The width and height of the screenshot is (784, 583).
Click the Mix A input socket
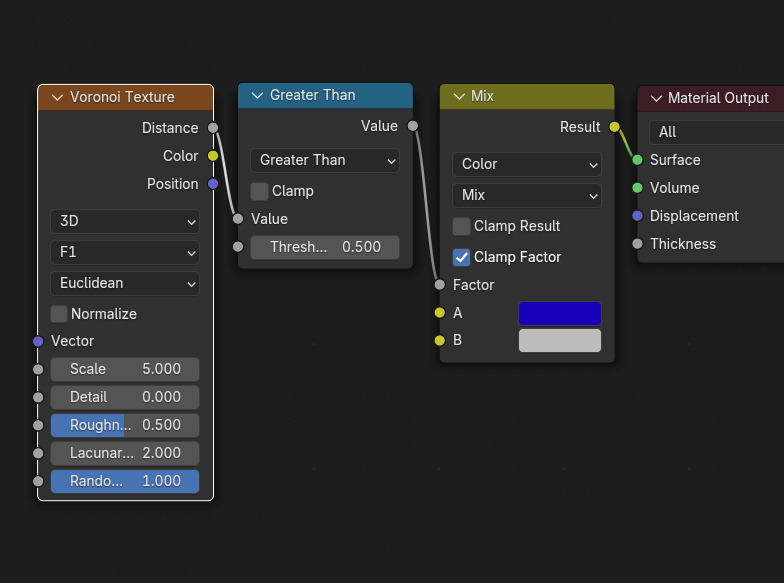[440, 313]
